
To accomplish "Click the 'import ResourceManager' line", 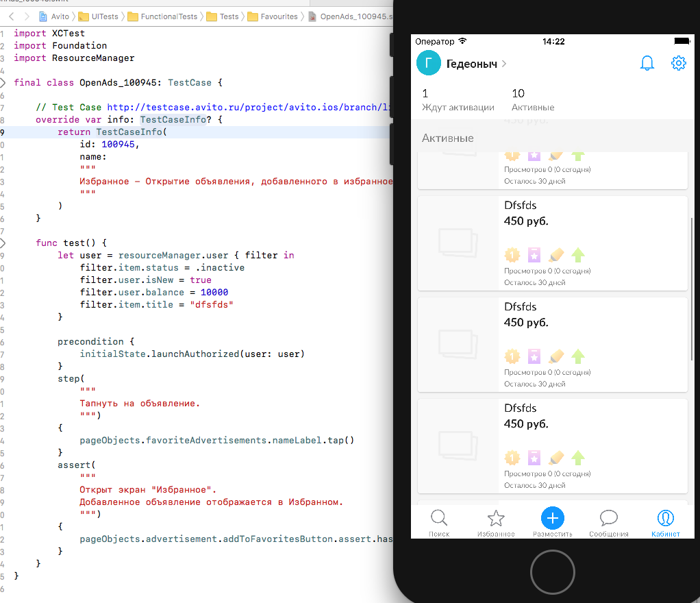I will (74, 58).
